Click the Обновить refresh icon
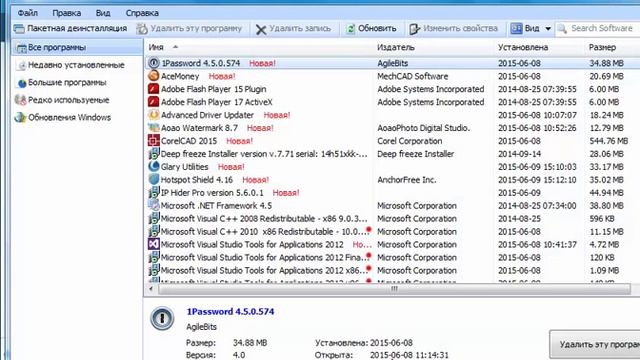 pos(350,29)
